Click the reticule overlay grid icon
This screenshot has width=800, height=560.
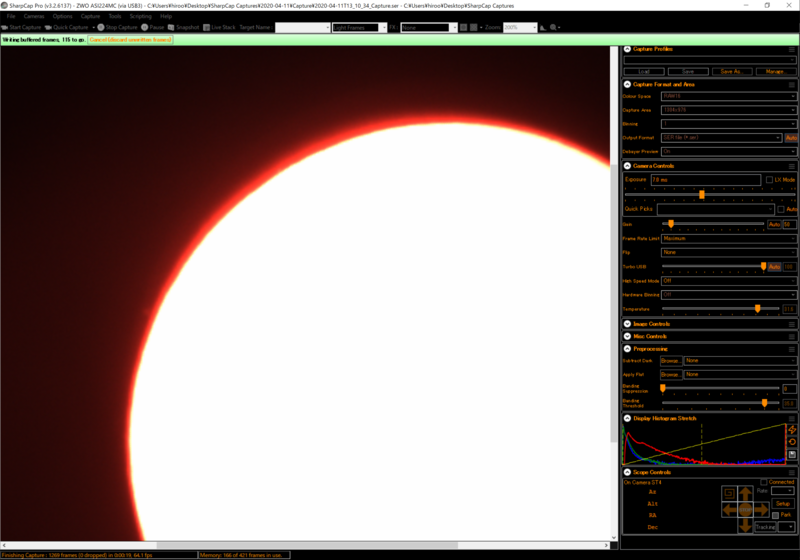click(474, 28)
